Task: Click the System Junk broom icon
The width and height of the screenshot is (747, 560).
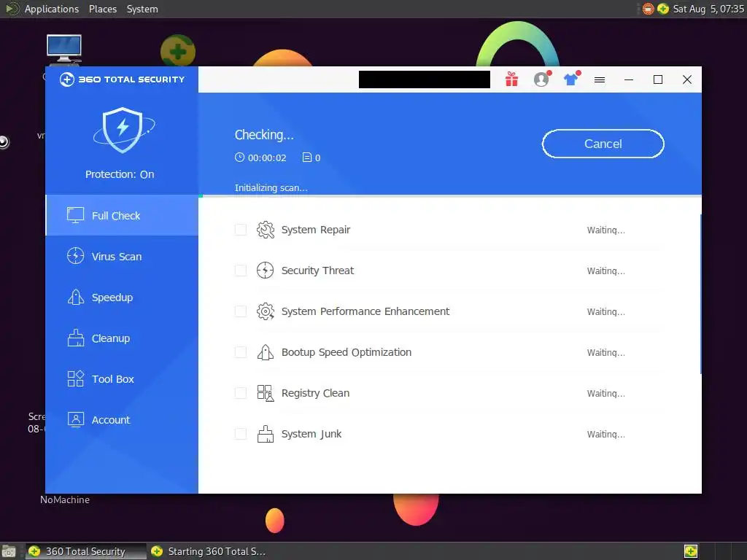Action: tap(266, 434)
